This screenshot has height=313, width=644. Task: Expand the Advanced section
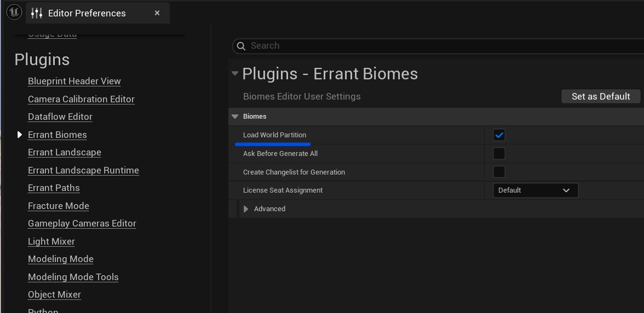click(x=246, y=209)
